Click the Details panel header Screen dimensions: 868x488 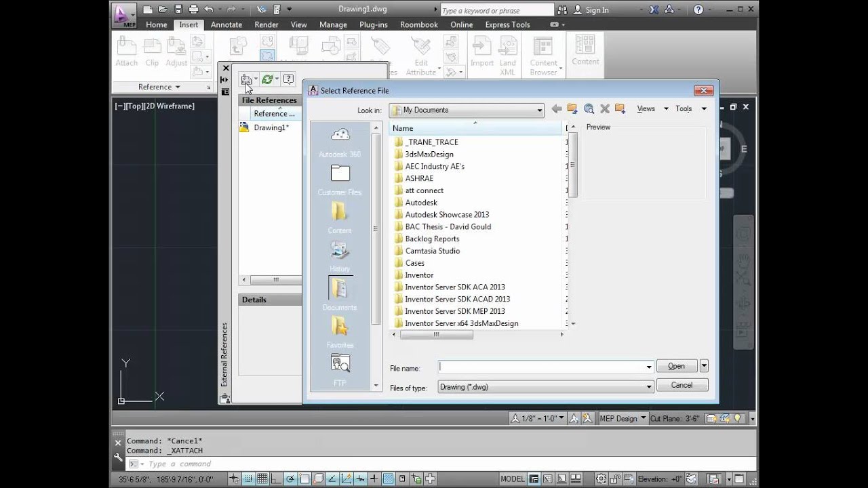(271, 300)
